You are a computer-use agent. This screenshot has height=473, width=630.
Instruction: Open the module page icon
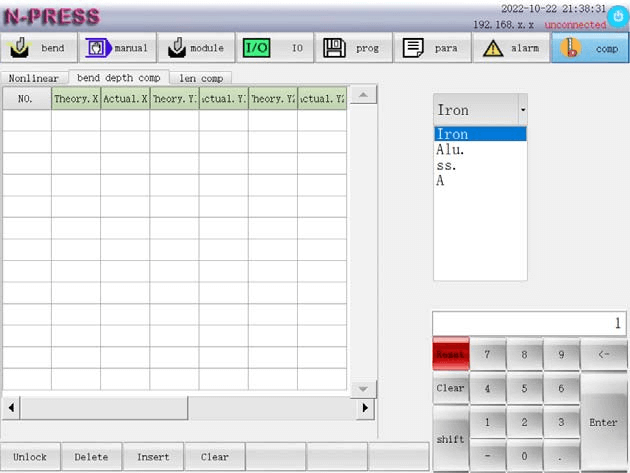tap(177, 48)
